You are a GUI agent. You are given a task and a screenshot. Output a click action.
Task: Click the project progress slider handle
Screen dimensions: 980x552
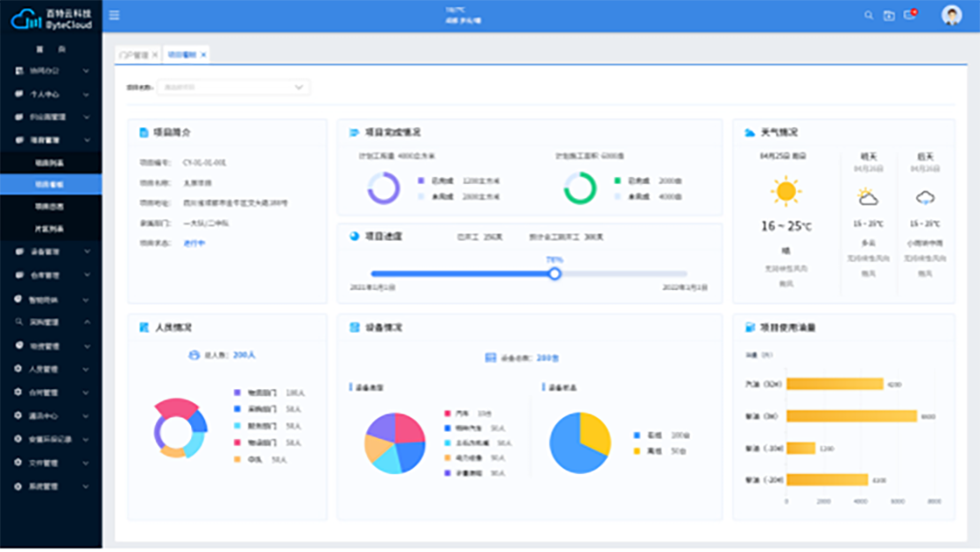point(555,274)
